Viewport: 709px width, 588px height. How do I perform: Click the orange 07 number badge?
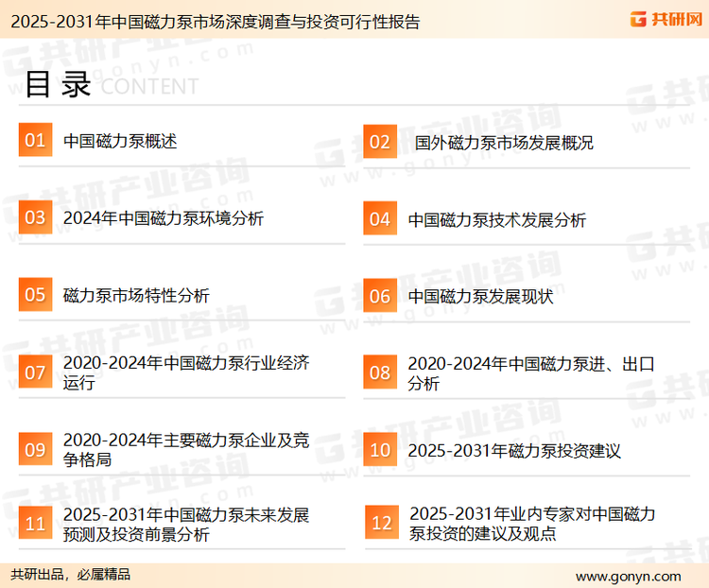click(35, 372)
